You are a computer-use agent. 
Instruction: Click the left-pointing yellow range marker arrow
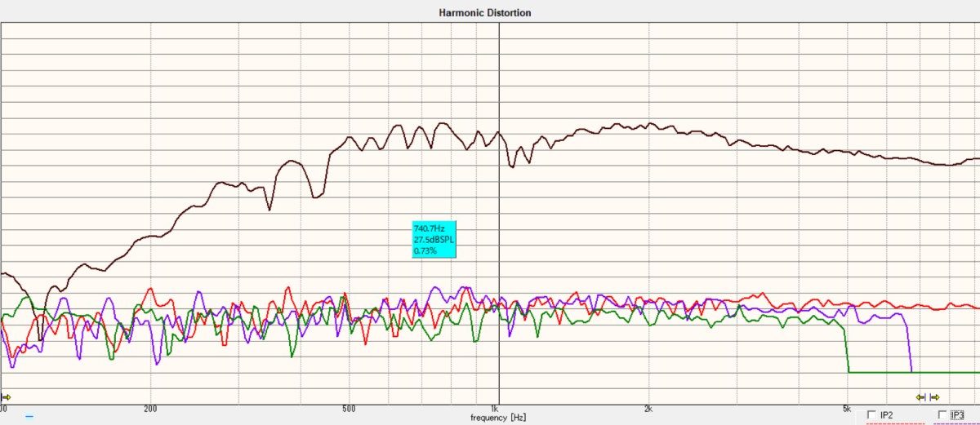pos(920,397)
